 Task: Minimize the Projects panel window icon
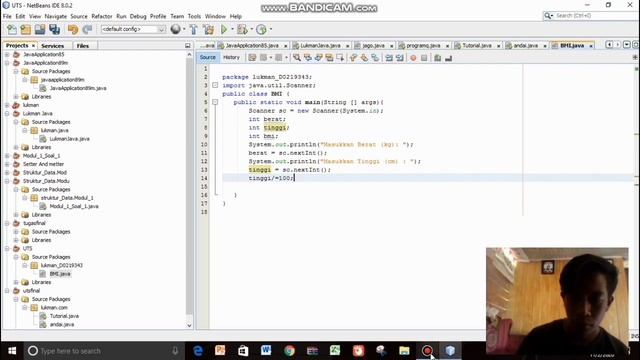188,46
